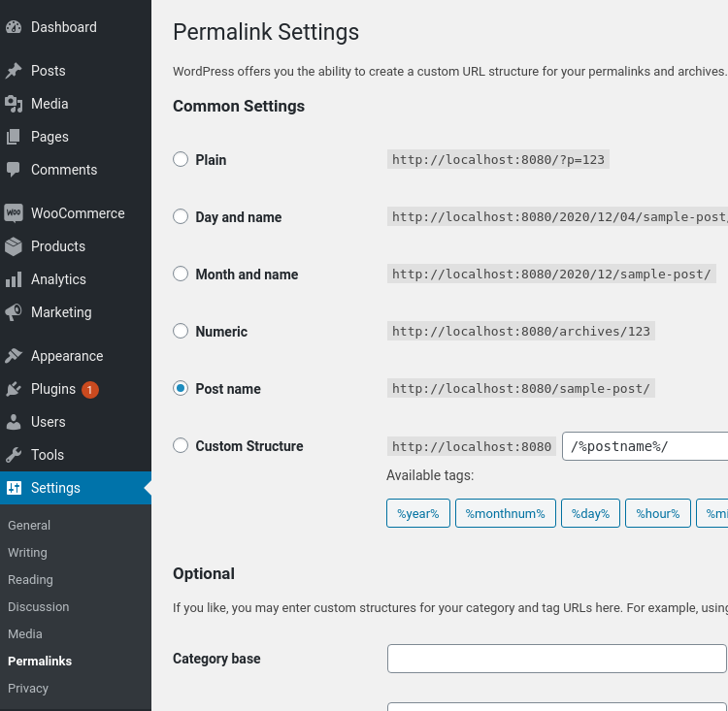
Task: Click the WooCommerce woo icon
Action: 14,213
